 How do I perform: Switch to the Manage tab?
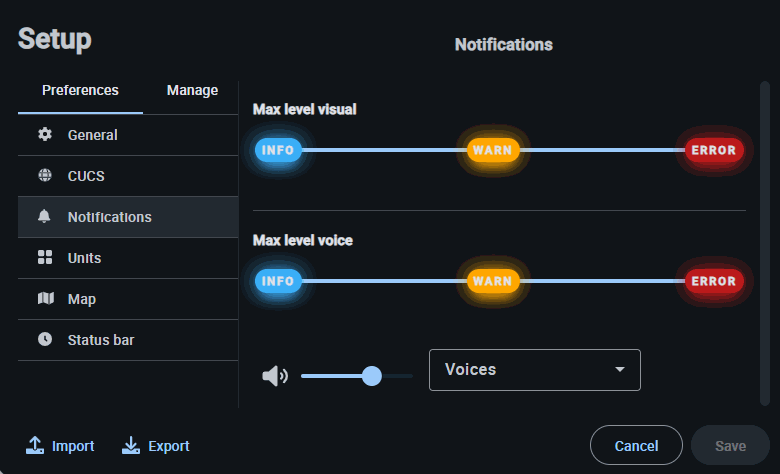coord(192,90)
